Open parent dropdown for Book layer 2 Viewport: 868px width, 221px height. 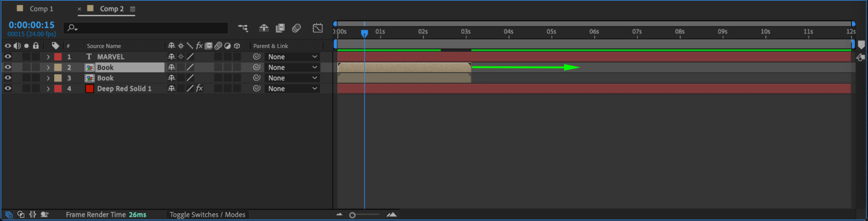292,67
